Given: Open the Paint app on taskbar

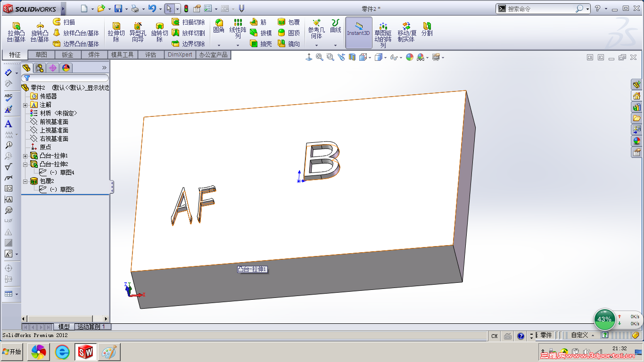Looking at the screenshot, I should tap(109, 352).
